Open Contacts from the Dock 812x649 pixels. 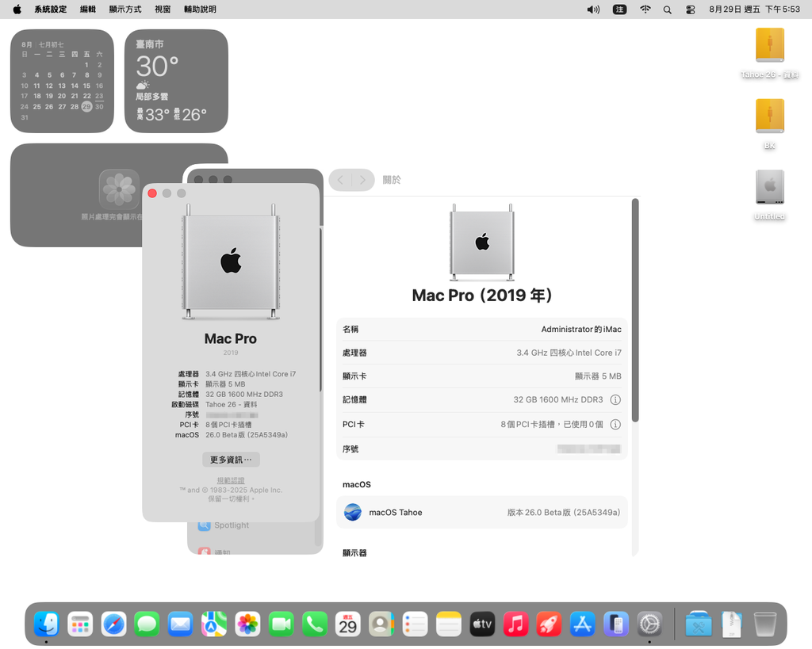click(381, 624)
